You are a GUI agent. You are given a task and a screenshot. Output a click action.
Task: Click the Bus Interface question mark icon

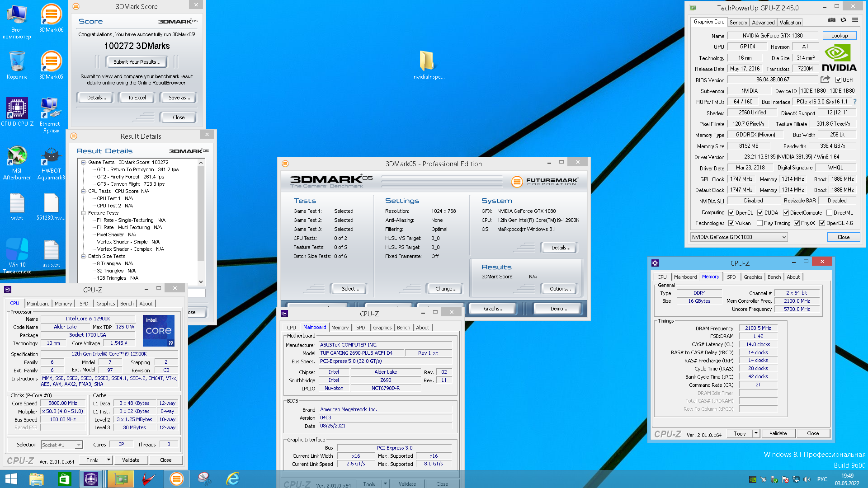855,102
